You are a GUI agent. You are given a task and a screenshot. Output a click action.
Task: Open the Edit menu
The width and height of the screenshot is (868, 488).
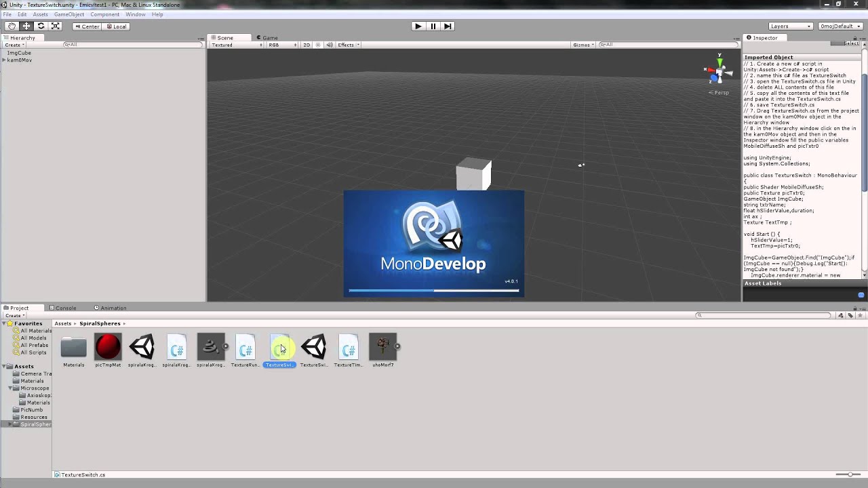(x=22, y=14)
